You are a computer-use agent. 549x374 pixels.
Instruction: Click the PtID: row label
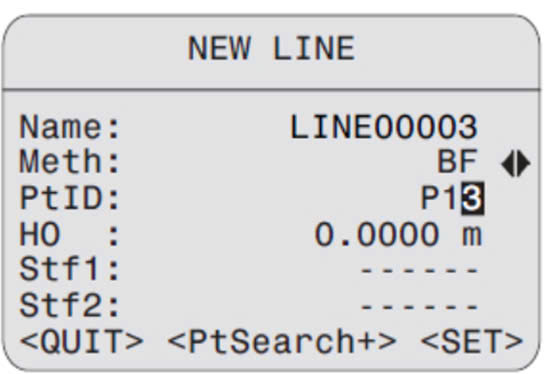(x=70, y=198)
